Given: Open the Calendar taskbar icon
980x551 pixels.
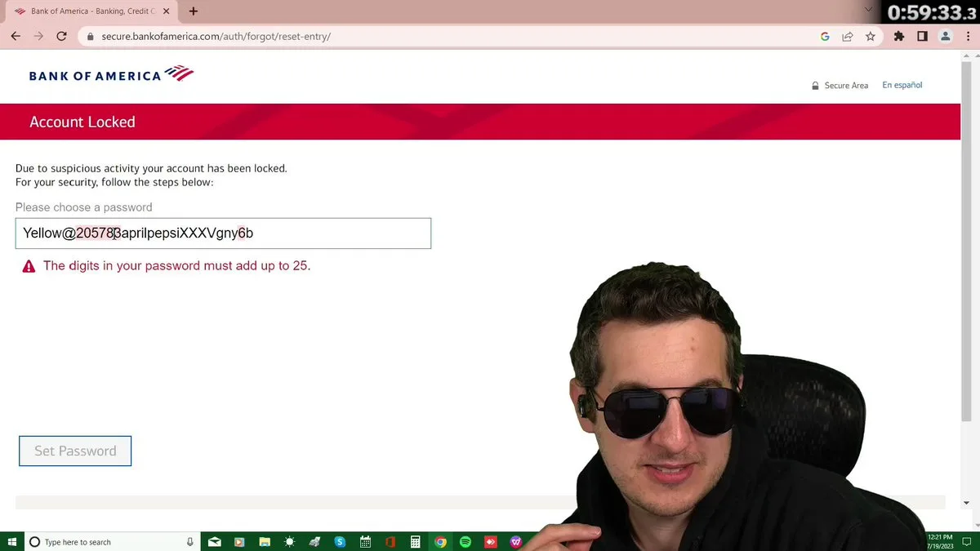Looking at the screenshot, I should (365, 542).
